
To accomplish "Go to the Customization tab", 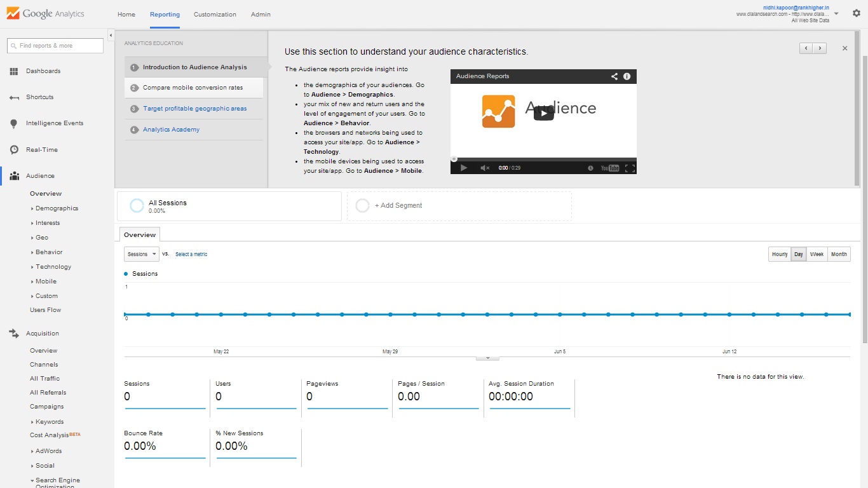I will pyautogui.click(x=215, y=14).
